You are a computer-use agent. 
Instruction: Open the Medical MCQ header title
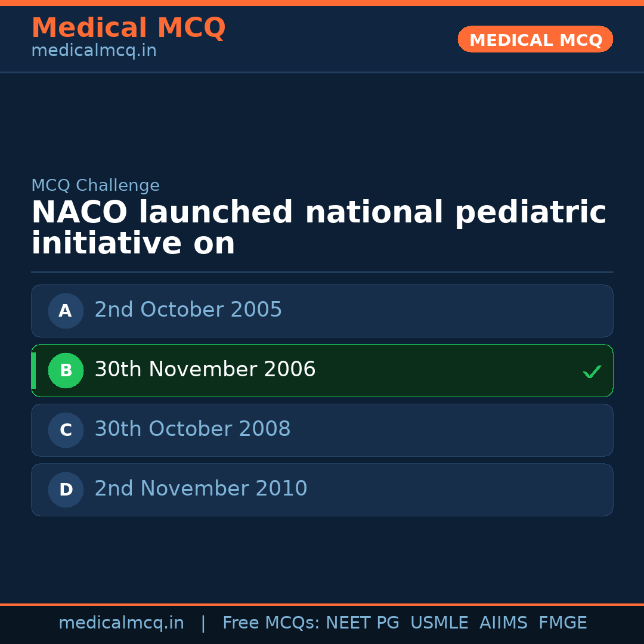pos(128,28)
